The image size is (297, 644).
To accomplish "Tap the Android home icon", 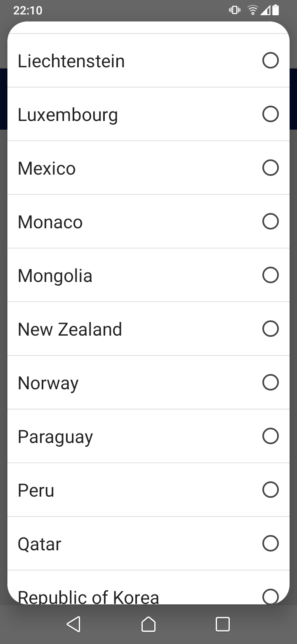I will coord(148,624).
